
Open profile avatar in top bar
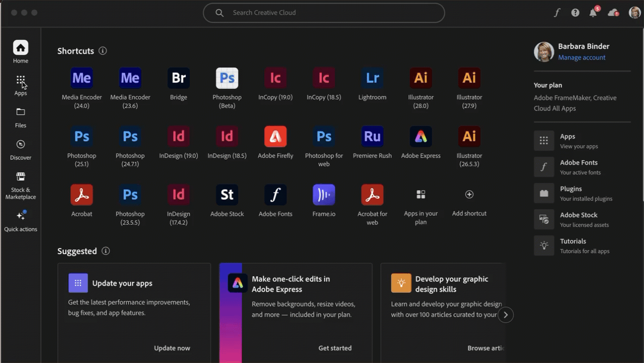pyautogui.click(x=635, y=13)
